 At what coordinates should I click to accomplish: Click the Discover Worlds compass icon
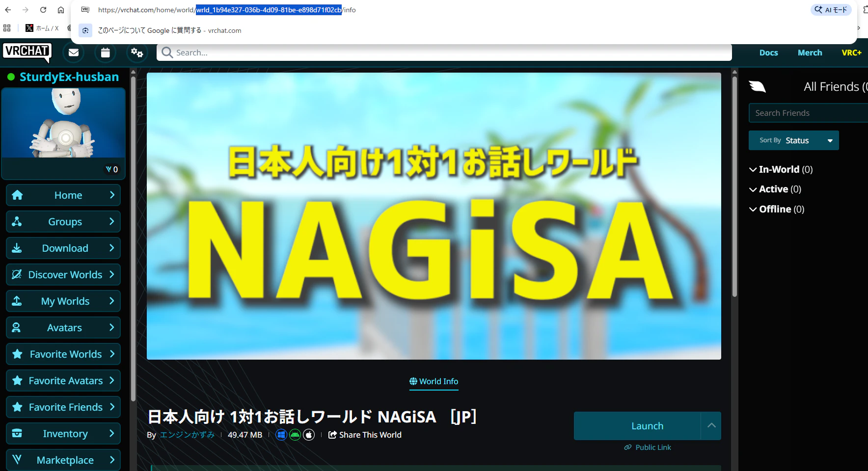pos(17,274)
